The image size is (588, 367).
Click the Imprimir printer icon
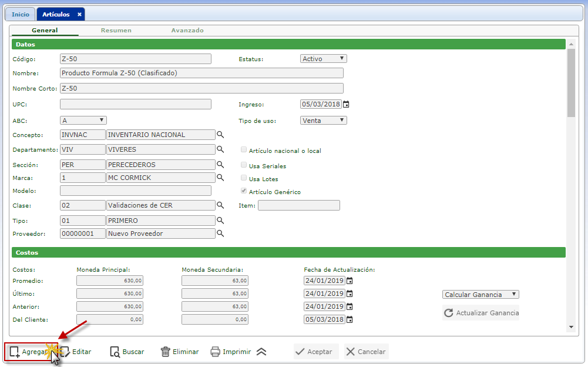tap(216, 352)
